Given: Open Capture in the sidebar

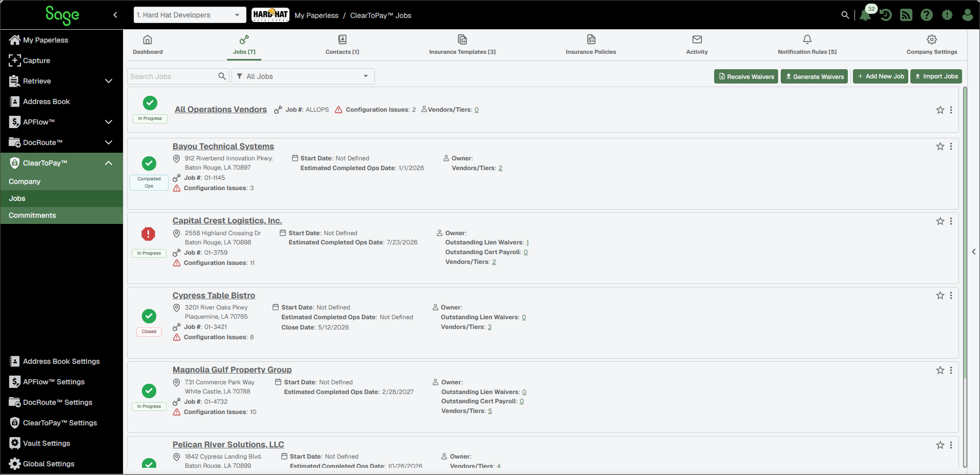Looking at the screenshot, I should click(x=61, y=60).
